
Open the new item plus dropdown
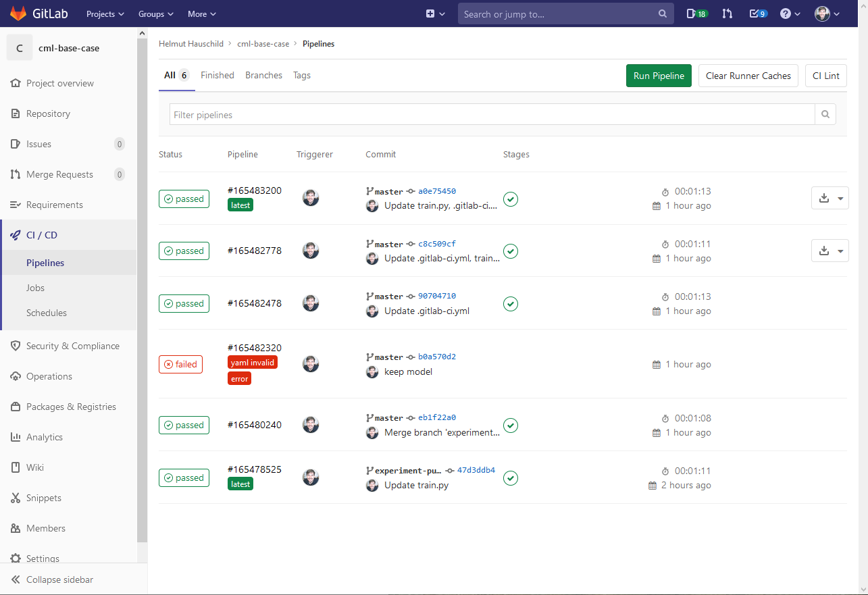(435, 14)
